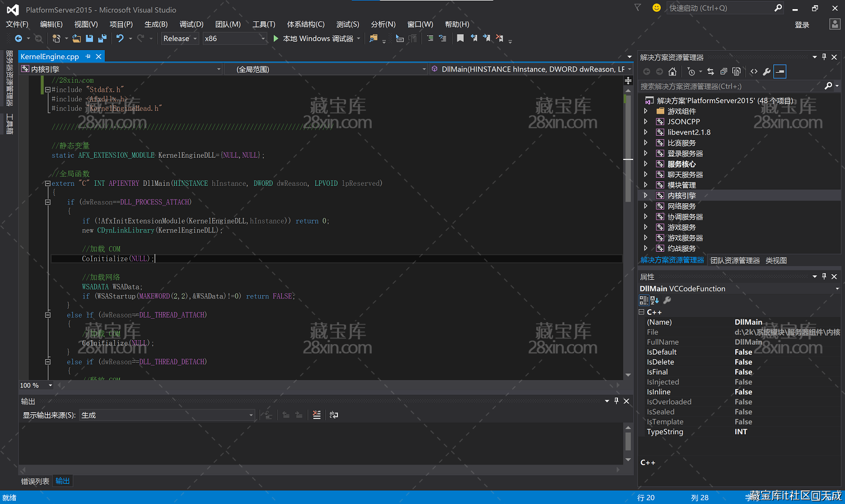Start debugging with the green play arrow
Image resolution: width=845 pixels, height=504 pixels.
[275, 38]
